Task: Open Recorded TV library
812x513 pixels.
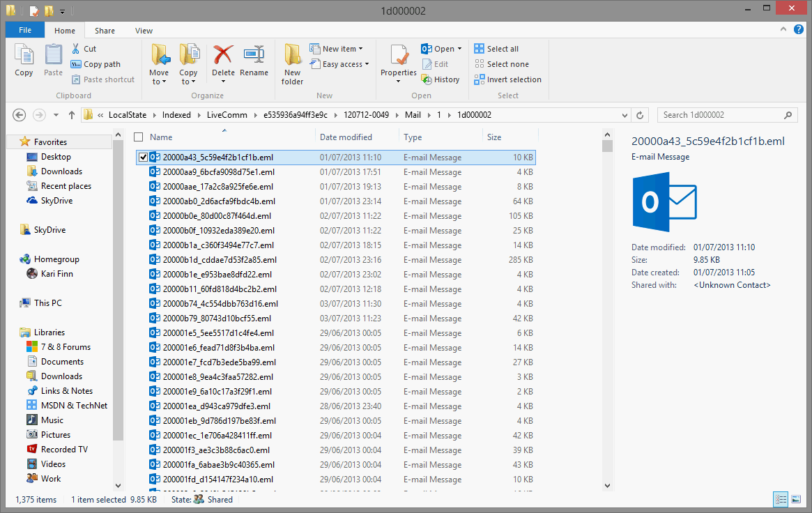Action: pos(57,450)
